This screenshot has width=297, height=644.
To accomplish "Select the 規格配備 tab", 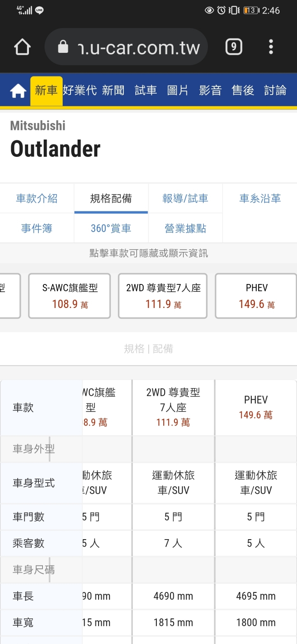I will click(x=111, y=199).
